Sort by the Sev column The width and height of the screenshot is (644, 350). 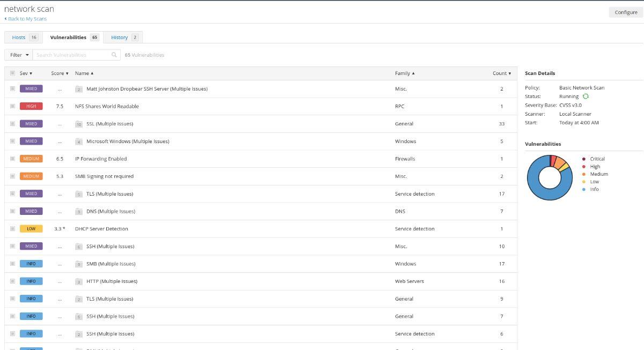tap(26, 73)
